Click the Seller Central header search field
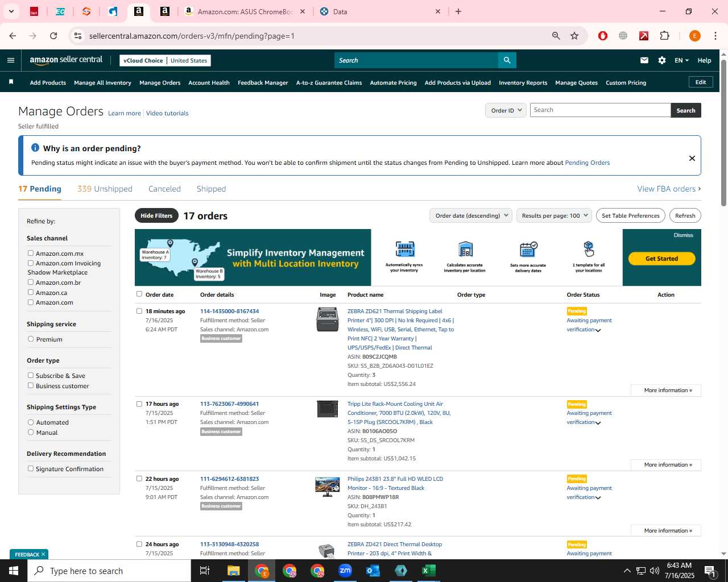 click(416, 60)
